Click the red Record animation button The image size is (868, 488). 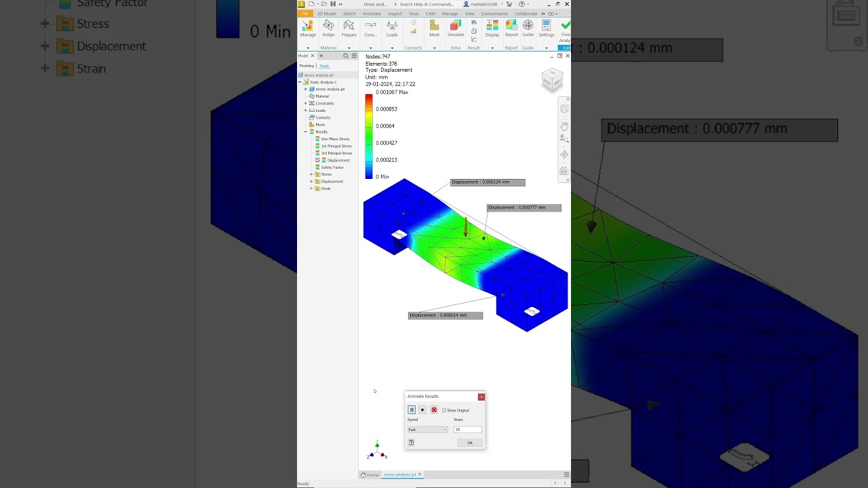pyautogui.click(x=434, y=410)
